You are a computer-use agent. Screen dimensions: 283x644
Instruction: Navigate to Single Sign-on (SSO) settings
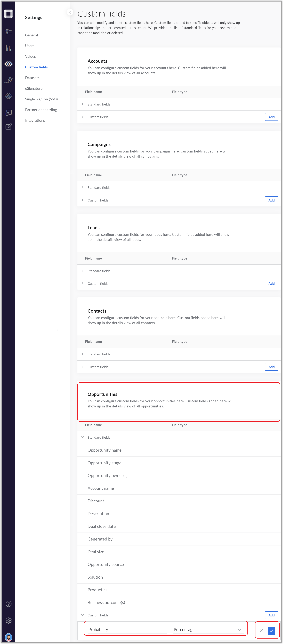coord(41,99)
